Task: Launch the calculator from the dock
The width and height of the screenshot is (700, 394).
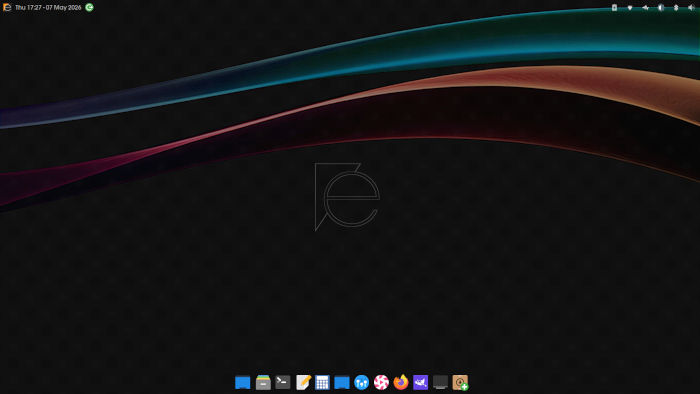Action: click(x=322, y=382)
